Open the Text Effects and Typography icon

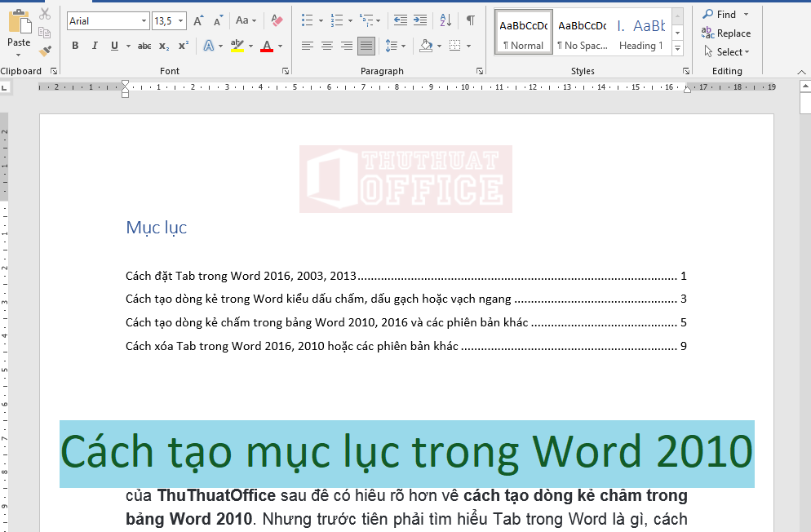[x=211, y=47]
